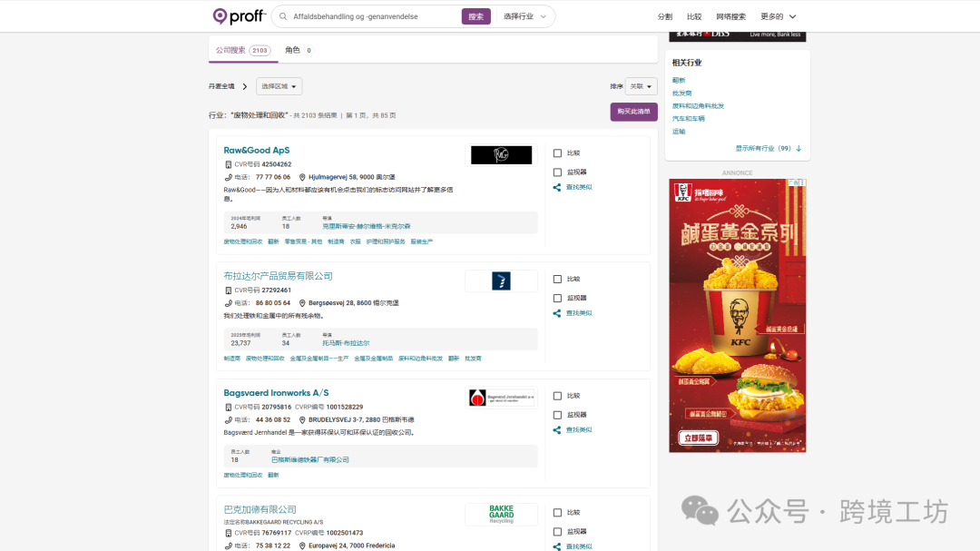Screen dimensions: 980x551
Task: Click the BAKKE GAARD Recycling logo
Action: pos(501,514)
